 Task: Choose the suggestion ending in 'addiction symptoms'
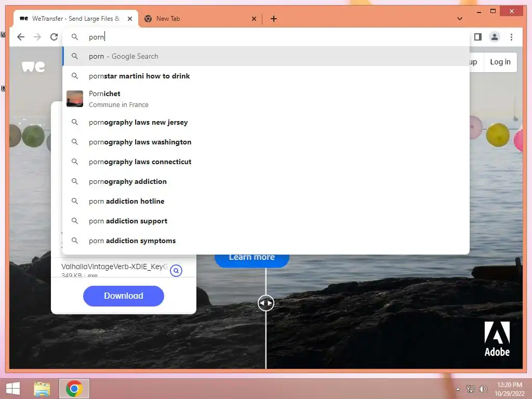[266, 241]
